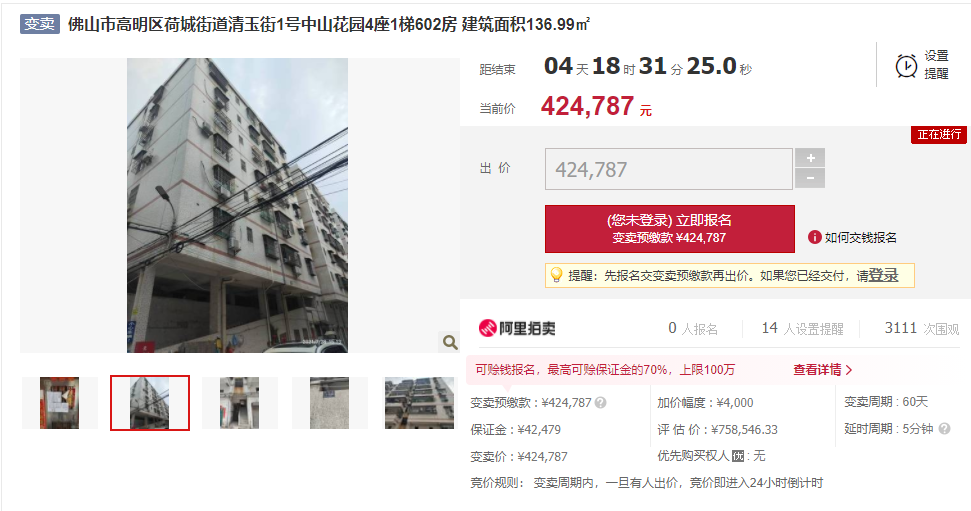Click the 出价 bid input field
The width and height of the screenshot is (971, 511).
coord(669,169)
